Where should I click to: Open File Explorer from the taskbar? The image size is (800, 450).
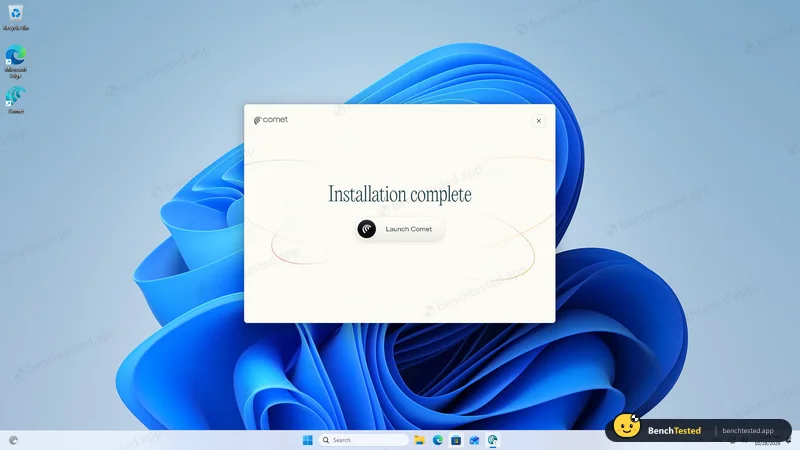pos(419,440)
